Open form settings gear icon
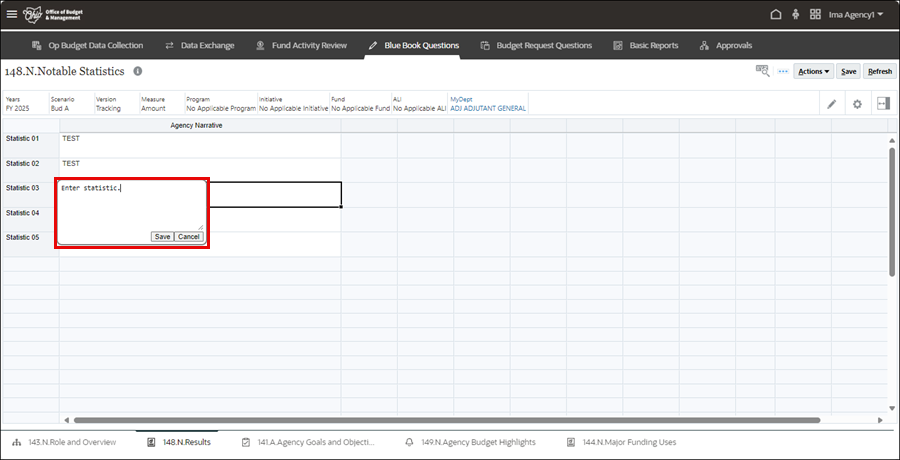 (857, 104)
